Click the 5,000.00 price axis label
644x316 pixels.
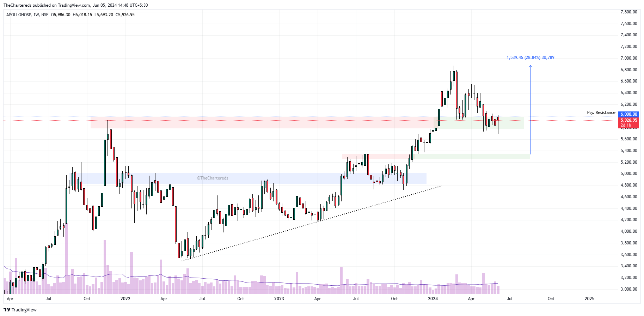click(629, 174)
